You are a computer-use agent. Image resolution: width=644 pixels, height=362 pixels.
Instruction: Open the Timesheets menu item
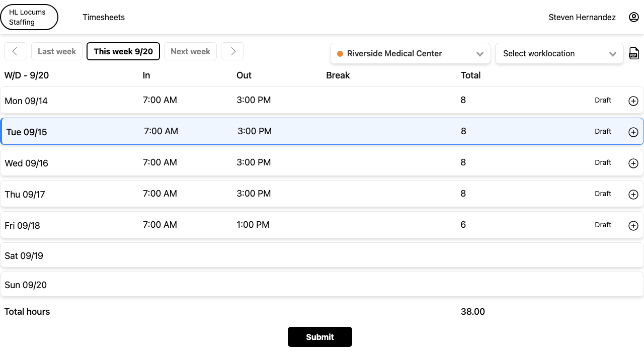[104, 17]
